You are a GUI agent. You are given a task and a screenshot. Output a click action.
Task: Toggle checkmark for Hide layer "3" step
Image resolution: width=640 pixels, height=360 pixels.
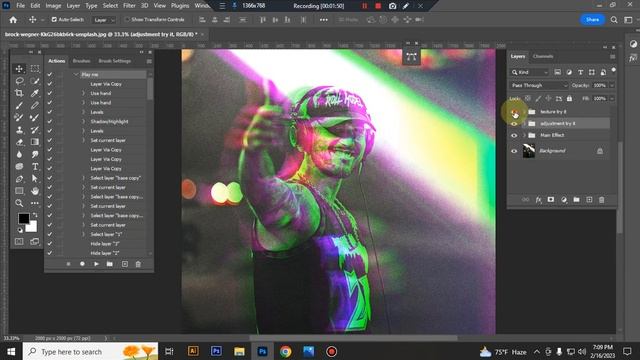pyautogui.click(x=50, y=244)
